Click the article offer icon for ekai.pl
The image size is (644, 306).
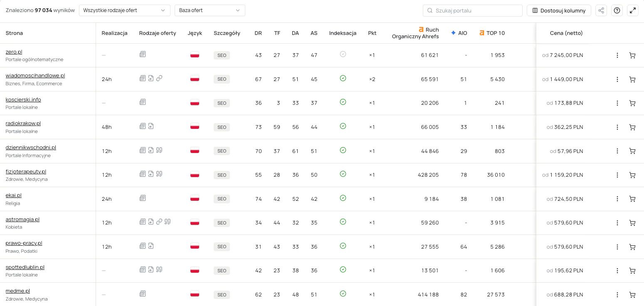[x=143, y=198]
